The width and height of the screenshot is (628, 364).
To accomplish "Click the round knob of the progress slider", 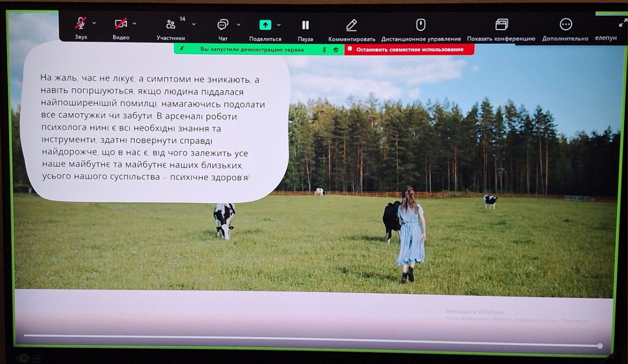I will pos(600,346).
